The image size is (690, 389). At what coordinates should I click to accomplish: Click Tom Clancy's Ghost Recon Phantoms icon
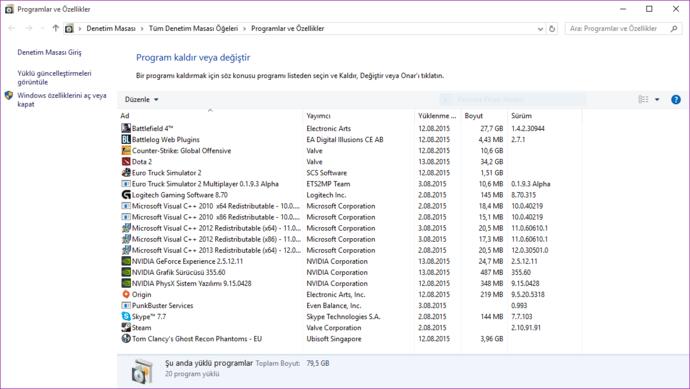click(x=126, y=338)
